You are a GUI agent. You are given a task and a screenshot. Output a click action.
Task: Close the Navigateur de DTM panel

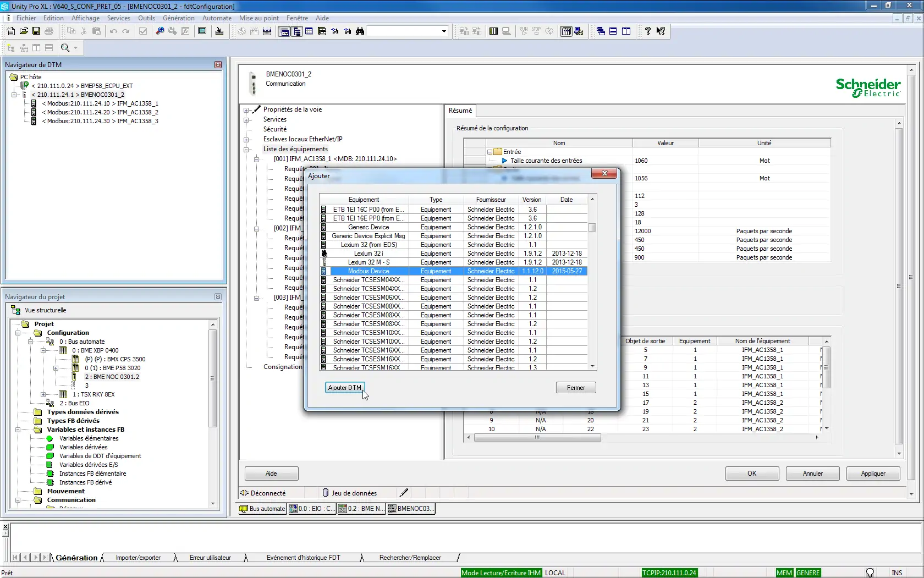(x=218, y=65)
